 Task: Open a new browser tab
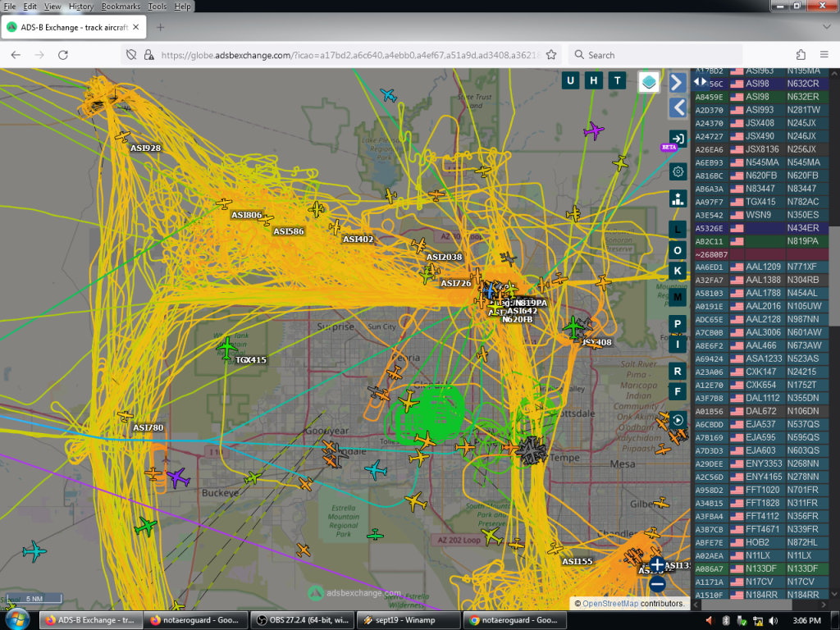pyautogui.click(x=160, y=27)
